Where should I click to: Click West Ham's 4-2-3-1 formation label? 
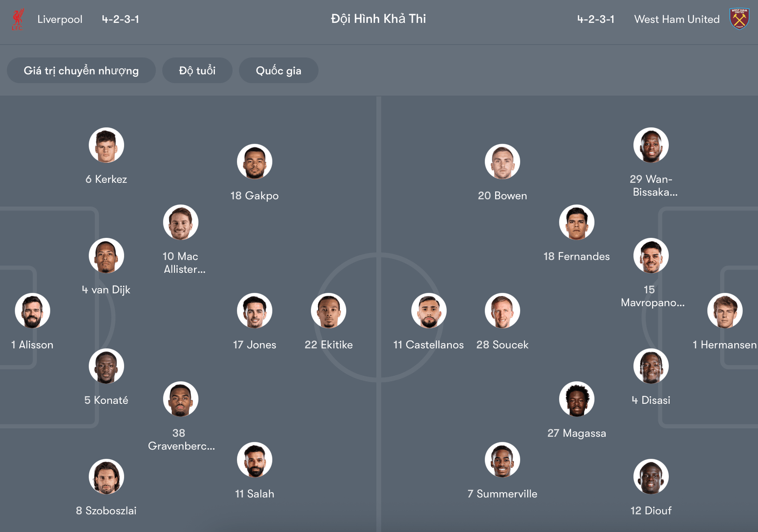596,19
